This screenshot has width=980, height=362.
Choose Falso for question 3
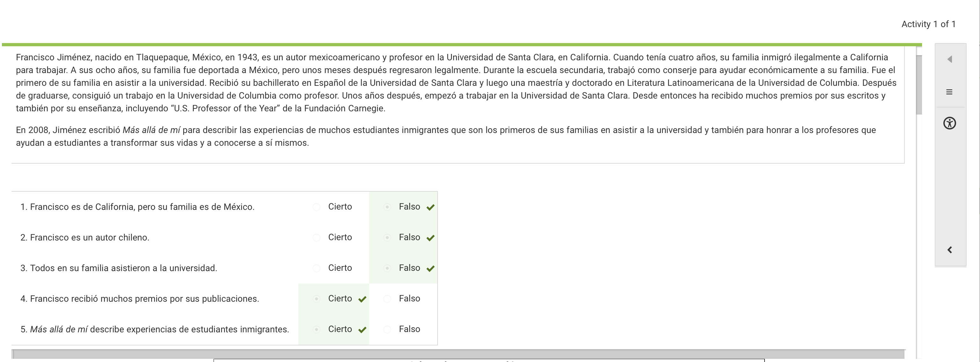coord(387,268)
